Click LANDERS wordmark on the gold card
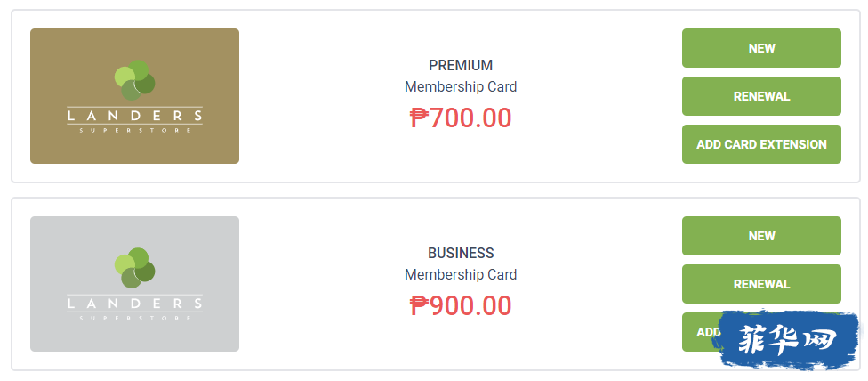This screenshot has width=868, height=381. [x=134, y=117]
